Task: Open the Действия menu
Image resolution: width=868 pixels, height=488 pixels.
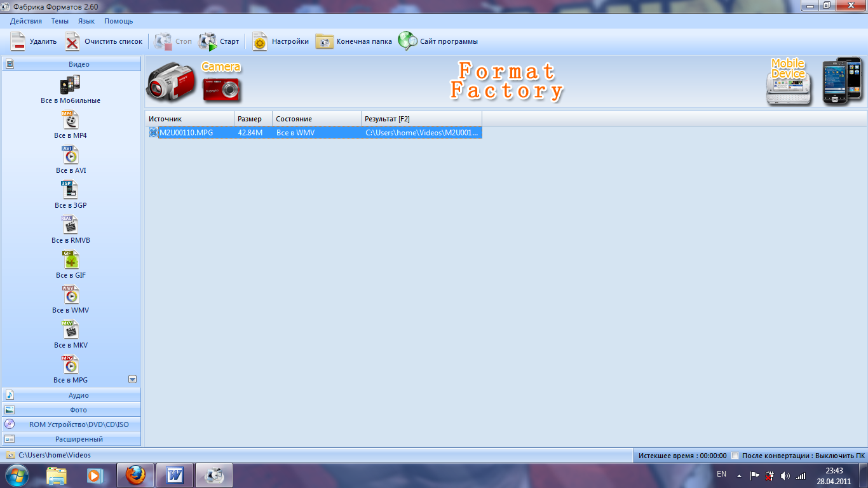Action: (x=26, y=21)
